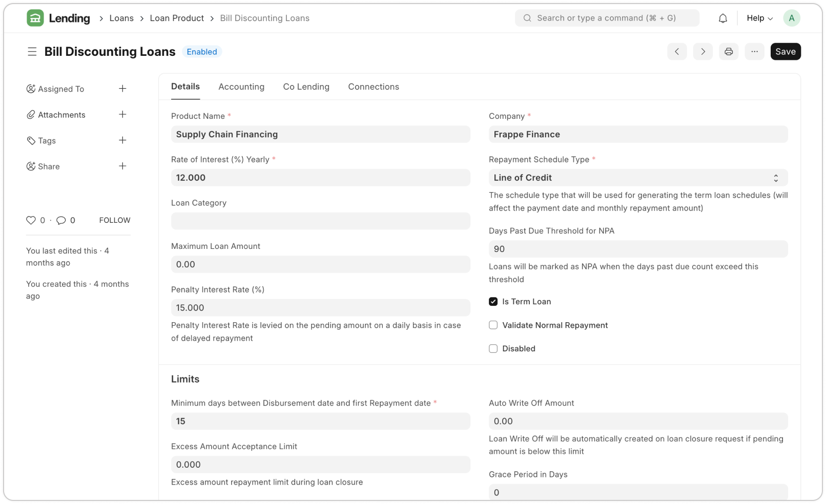This screenshot has width=826, height=504.
Task: Add an attachment with plus icon
Action: click(122, 115)
